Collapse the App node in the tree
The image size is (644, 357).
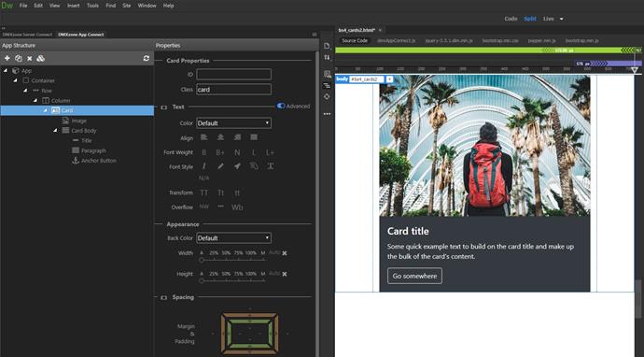pyautogui.click(x=6, y=71)
